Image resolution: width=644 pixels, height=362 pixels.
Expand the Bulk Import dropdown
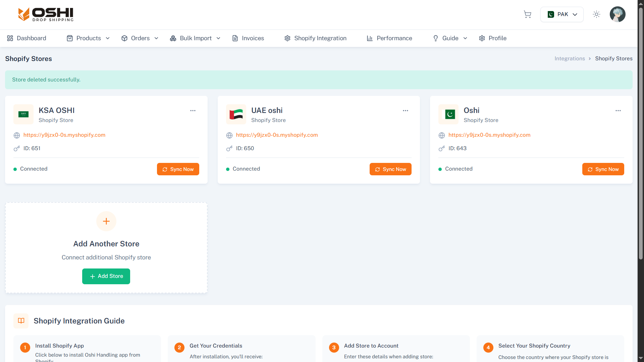(x=195, y=38)
